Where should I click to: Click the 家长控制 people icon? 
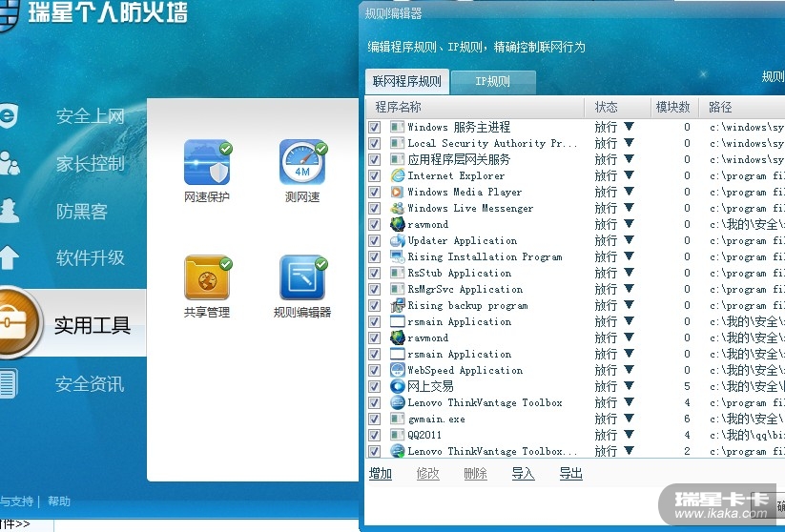point(10,163)
